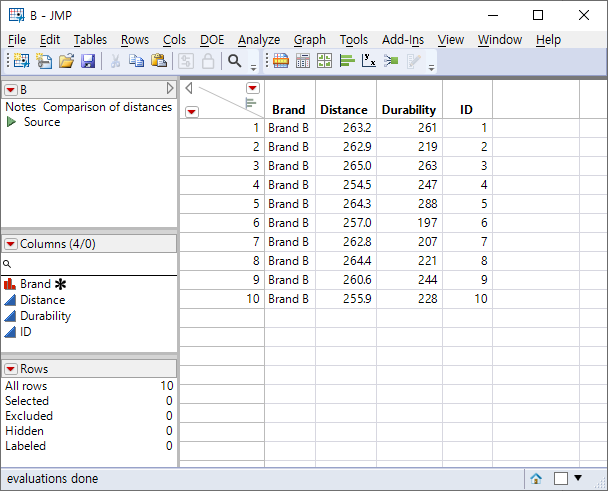Click the green horizontal bars Distribution icon
This screenshot has width=608, height=491.
coord(347,61)
